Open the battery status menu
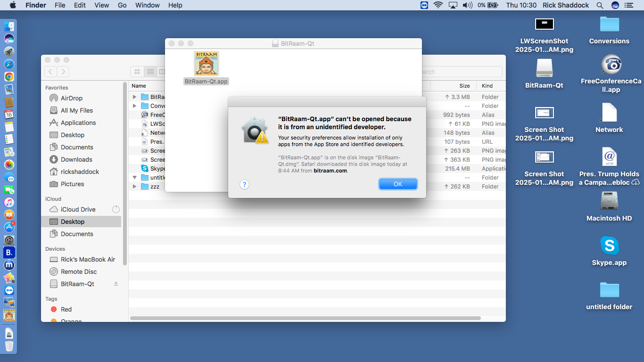The height and width of the screenshot is (362, 644). coord(488,5)
